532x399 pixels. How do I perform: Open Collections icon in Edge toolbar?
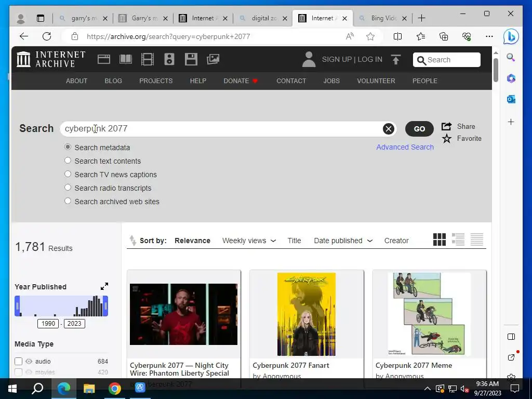(444, 36)
